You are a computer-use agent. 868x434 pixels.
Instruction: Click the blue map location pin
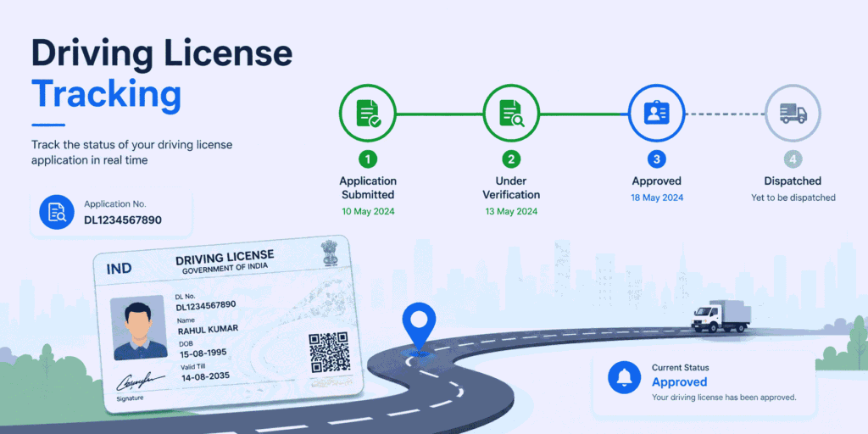tap(420, 328)
